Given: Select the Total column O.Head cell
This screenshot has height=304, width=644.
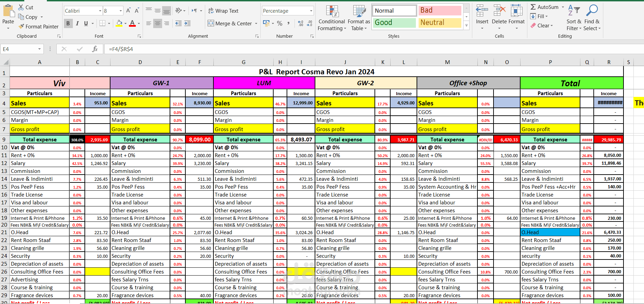Looking at the screenshot, I should point(550,232).
